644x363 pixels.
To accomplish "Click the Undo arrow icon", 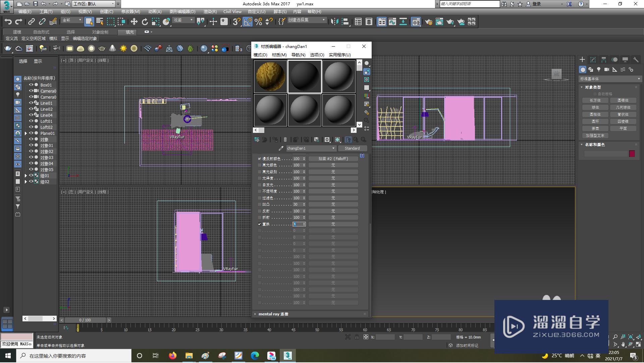I will [x=8, y=22].
